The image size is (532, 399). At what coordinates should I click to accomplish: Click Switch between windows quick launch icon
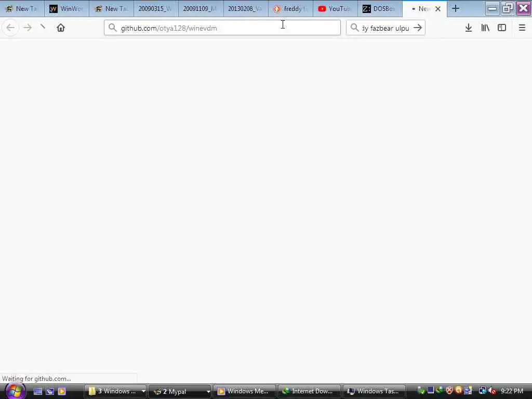coord(50,391)
